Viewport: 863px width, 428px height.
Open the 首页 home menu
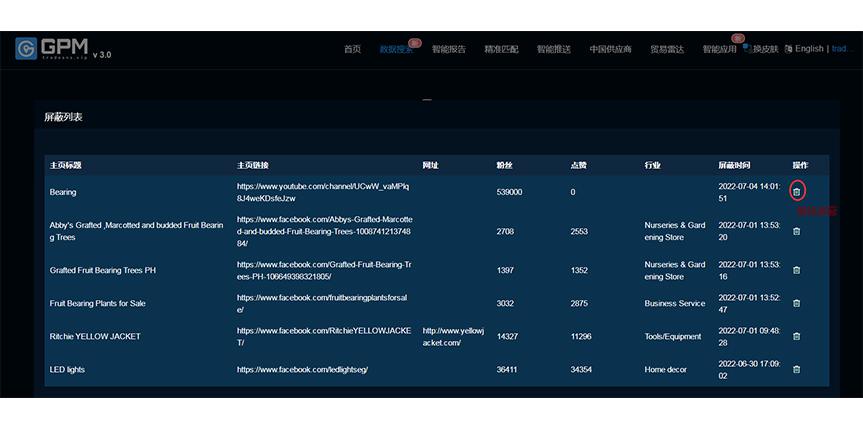(x=352, y=49)
